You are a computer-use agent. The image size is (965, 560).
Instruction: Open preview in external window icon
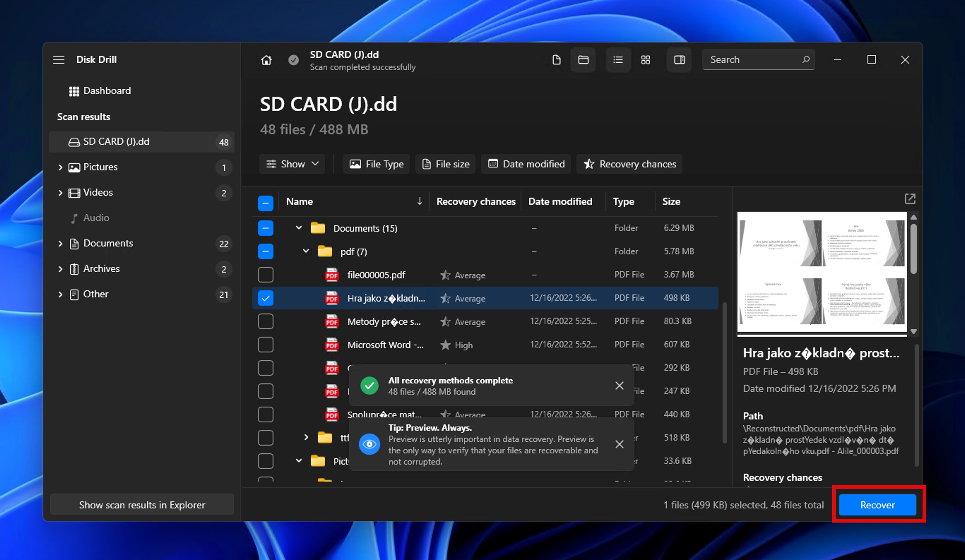tap(910, 199)
